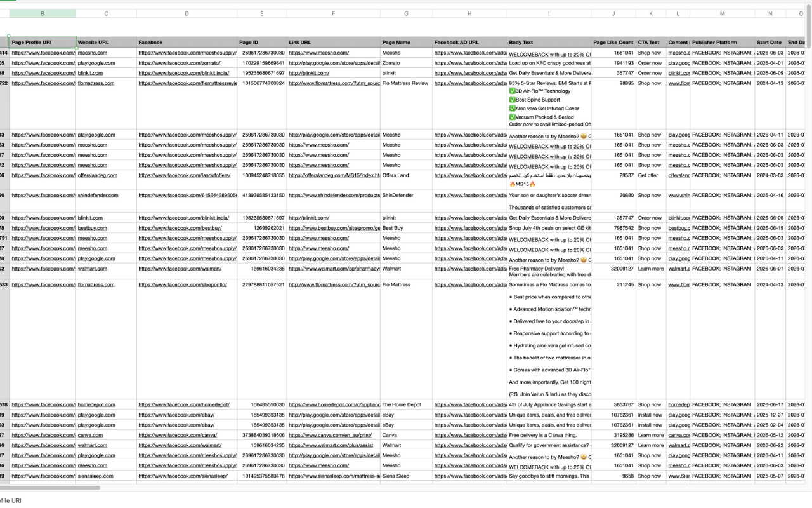
Task: Select the Free delivery is a Canva thing cell
Action: pyautogui.click(x=549, y=435)
